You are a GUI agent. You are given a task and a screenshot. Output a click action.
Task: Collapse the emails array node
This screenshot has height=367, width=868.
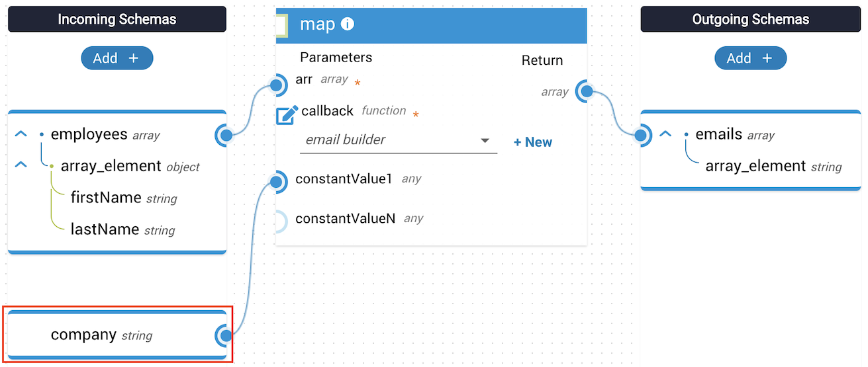tap(665, 134)
